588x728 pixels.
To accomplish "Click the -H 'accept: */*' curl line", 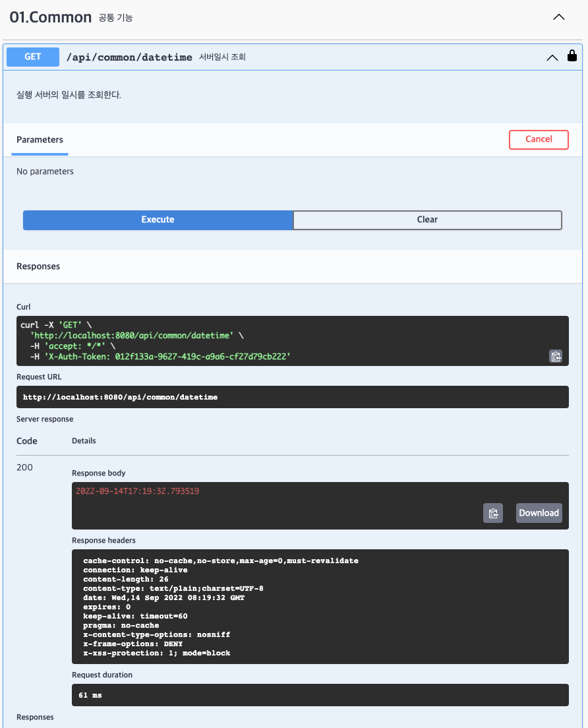I will (73, 346).
